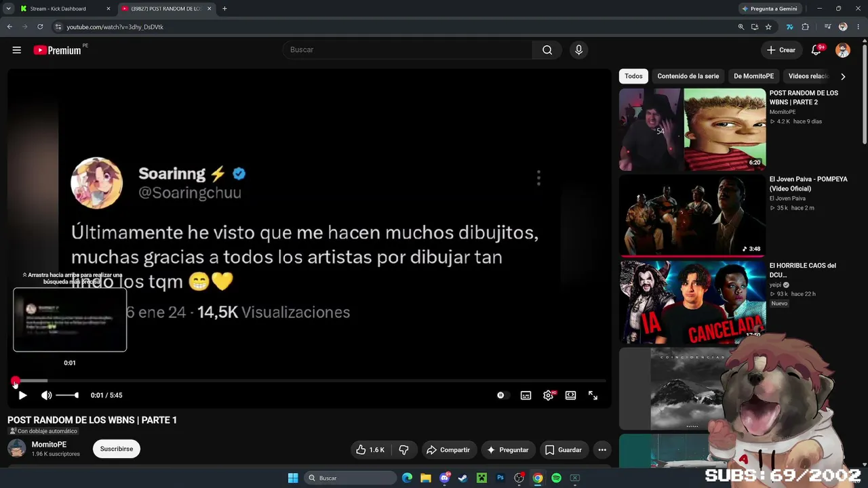Click the search magnifier button
The height and width of the screenshot is (488, 868).
click(x=547, y=50)
